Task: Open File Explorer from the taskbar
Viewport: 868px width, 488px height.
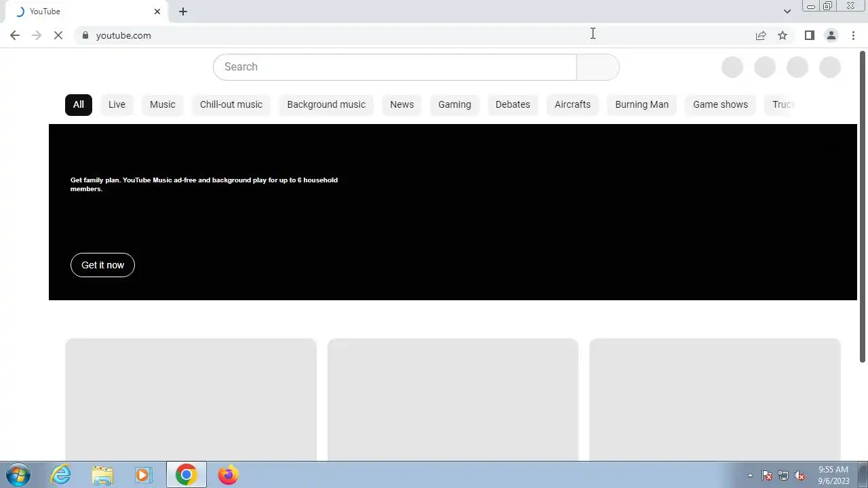Action: click(102, 475)
